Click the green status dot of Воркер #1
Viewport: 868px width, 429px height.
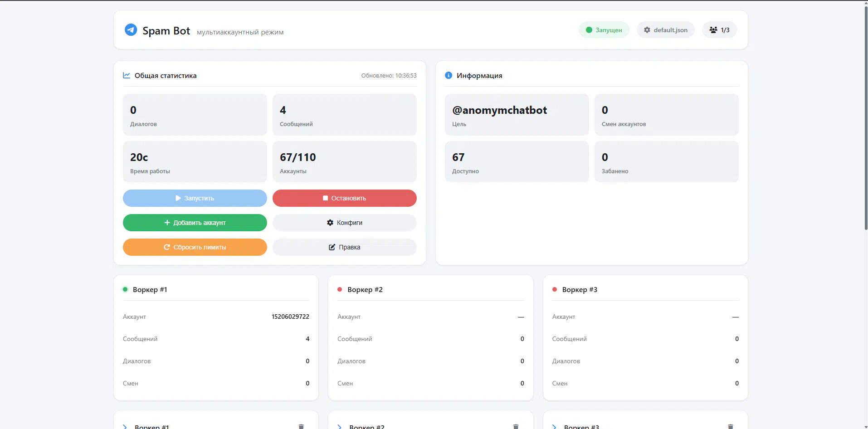125,289
